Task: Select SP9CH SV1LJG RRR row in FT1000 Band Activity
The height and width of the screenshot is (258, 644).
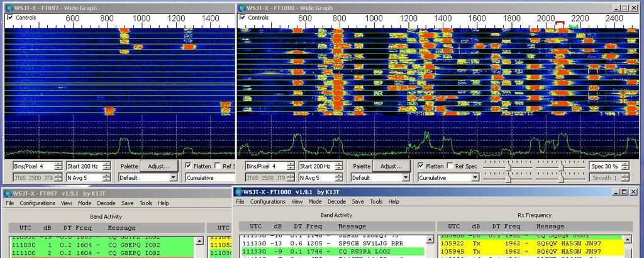Action: [x=333, y=243]
